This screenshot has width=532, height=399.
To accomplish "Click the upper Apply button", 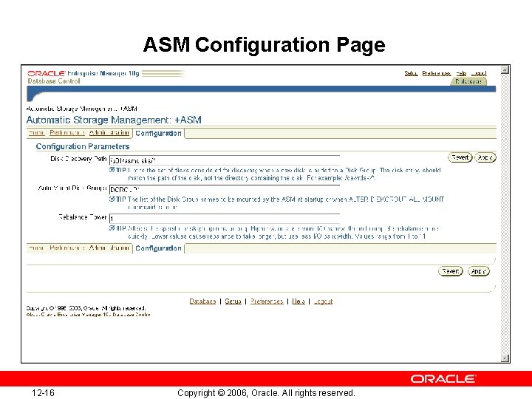I will coord(485,157).
